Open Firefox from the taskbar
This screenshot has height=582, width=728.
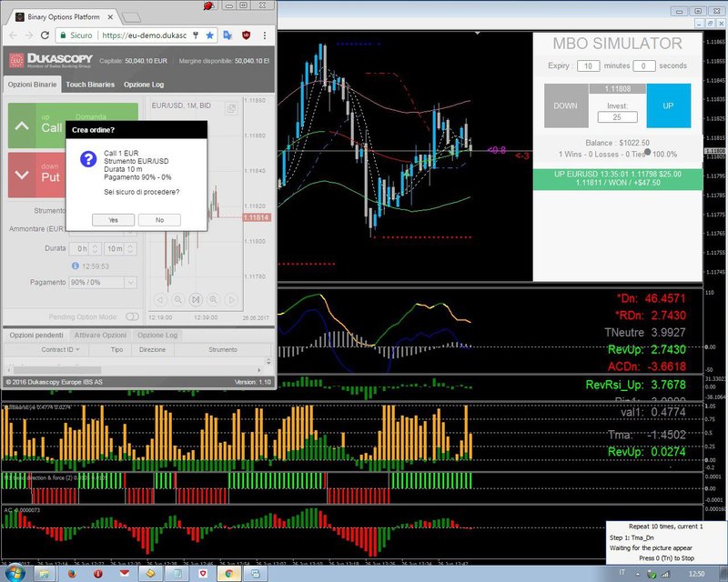(72, 574)
